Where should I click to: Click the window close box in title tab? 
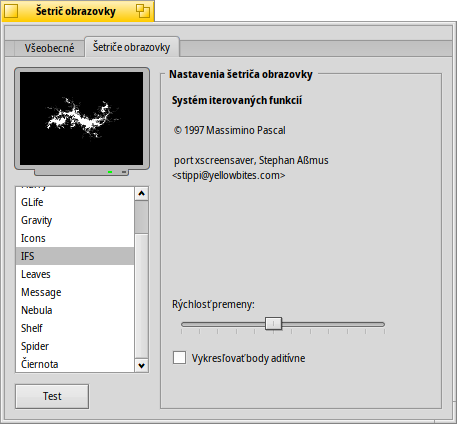coord(11,11)
